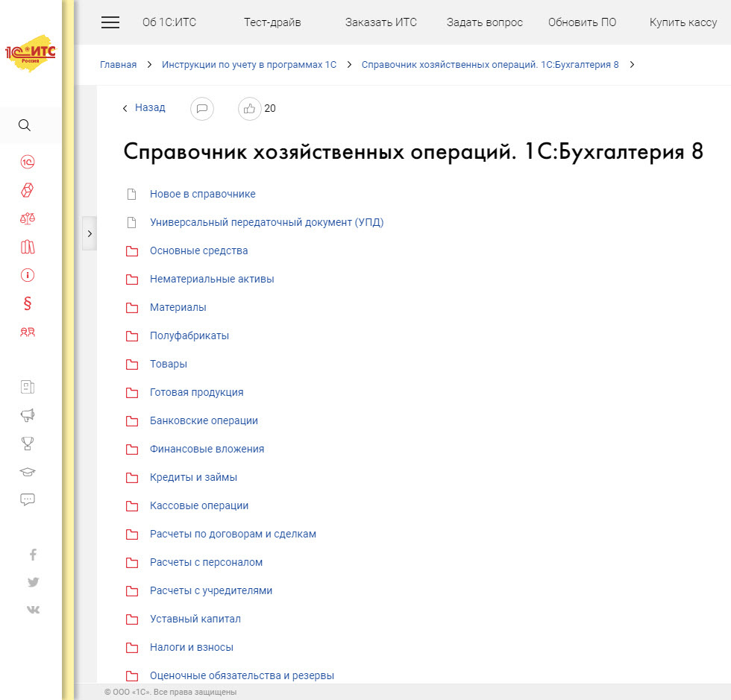Screen dimensions: 731x700
Task: Click the like count 20
Action: coord(270,109)
